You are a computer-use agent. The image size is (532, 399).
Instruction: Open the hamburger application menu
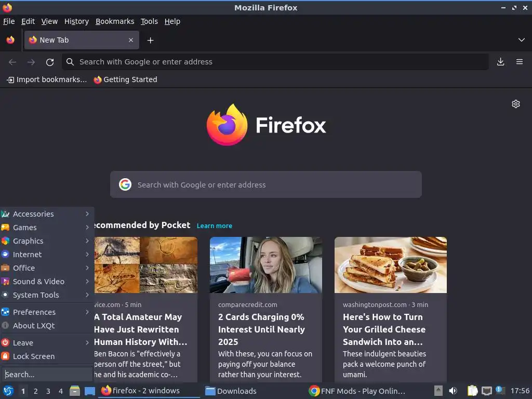520,62
